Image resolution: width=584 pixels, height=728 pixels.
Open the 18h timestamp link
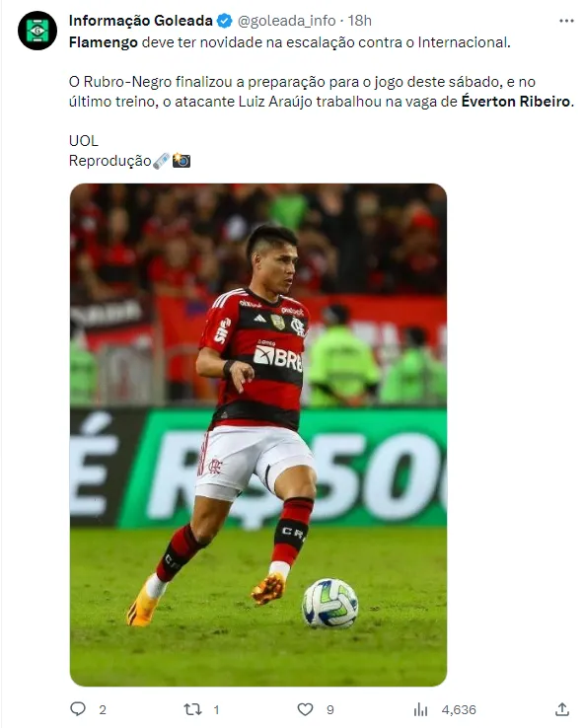[x=360, y=21]
